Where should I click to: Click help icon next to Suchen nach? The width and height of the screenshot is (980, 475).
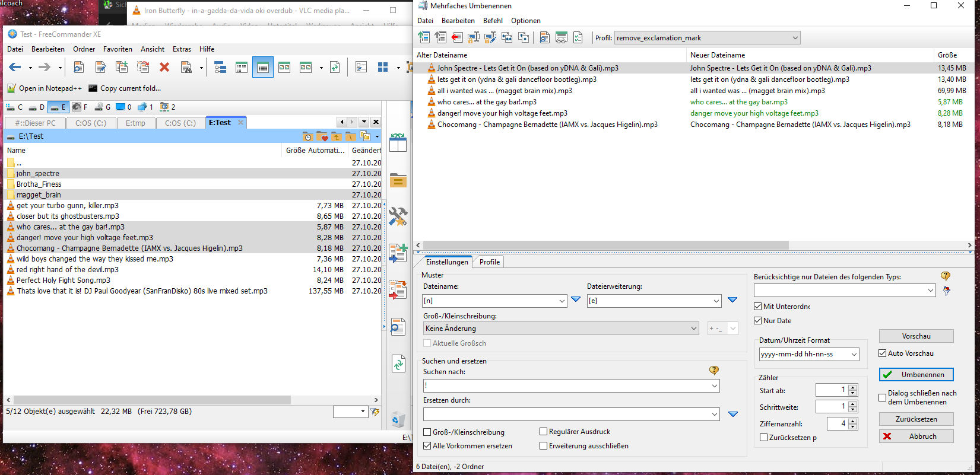pos(714,370)
